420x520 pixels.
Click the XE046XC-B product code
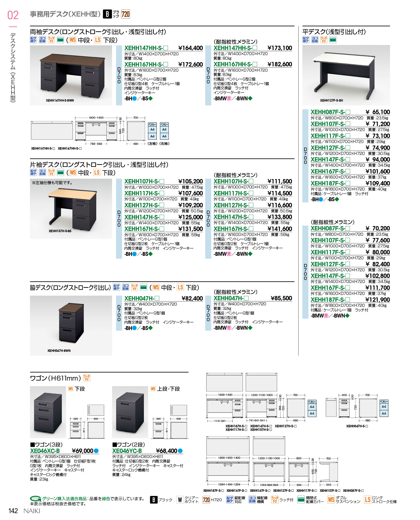[x=45, y=451]
